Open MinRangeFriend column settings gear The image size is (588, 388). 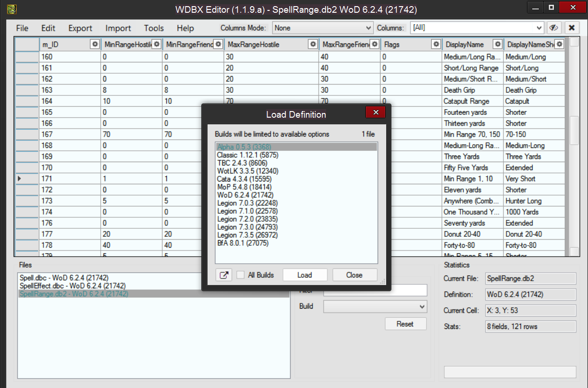pos(218,44)
